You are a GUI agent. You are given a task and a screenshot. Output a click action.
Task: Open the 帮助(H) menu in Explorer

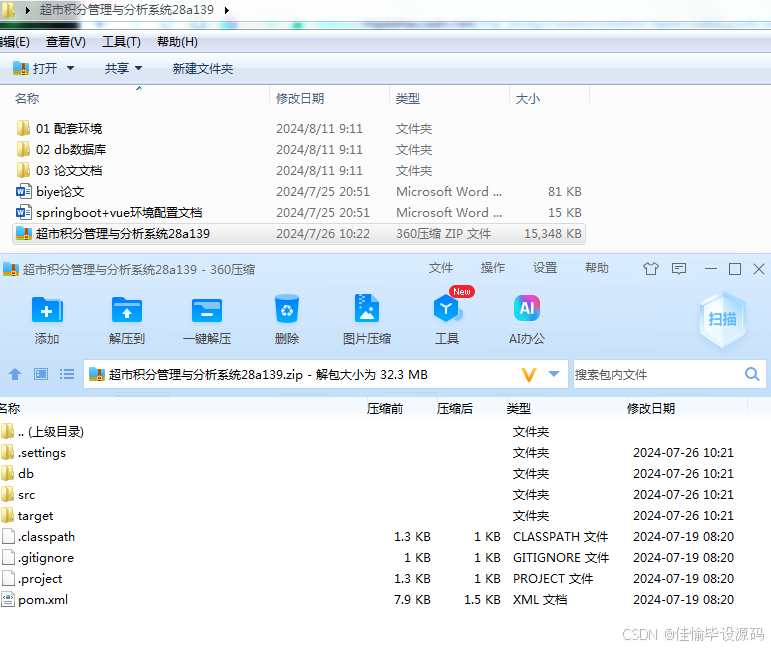click(x=177, y=42)
